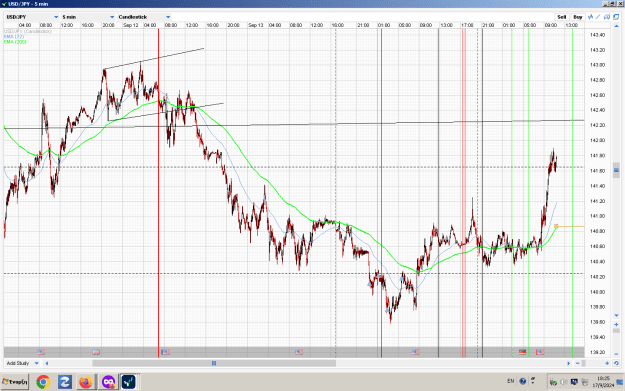The height and width of the screenshot is (391, 625).
Task: Open Google Chrome from the taskbar
Action: coord(43,382)
